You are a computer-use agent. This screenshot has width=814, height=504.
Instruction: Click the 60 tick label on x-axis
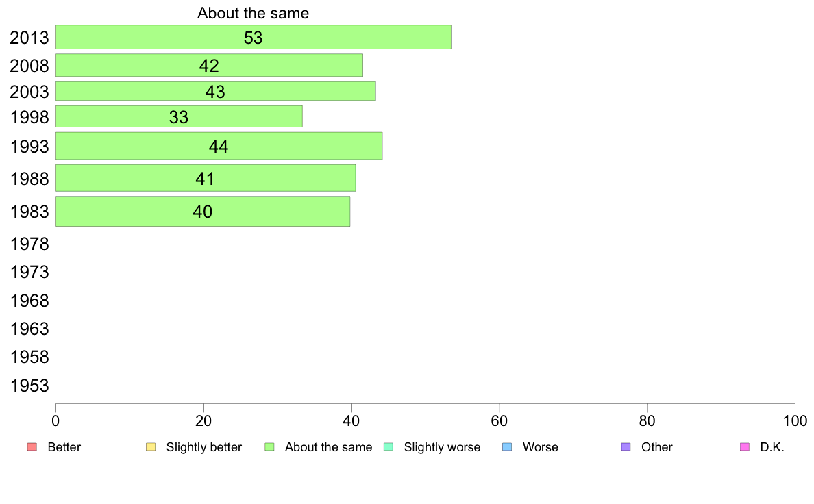tap(499, 421)
